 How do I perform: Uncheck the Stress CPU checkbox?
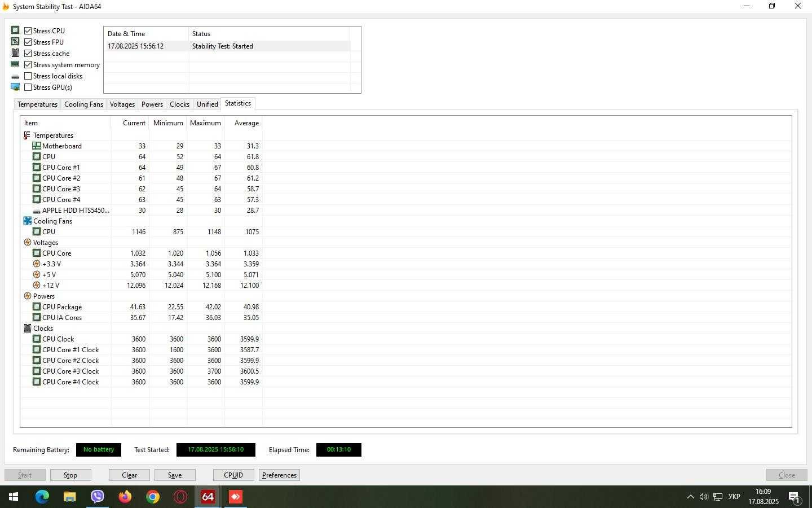click(x=28, y=30)
